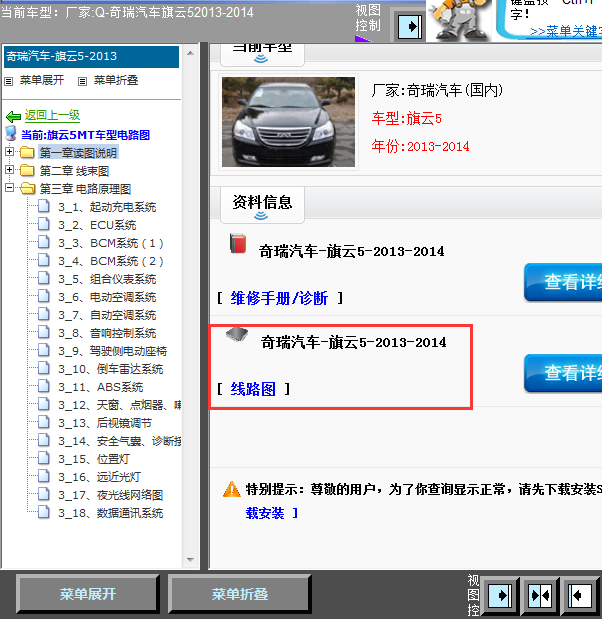Click the red book icon for repair manual

(238, 243)
